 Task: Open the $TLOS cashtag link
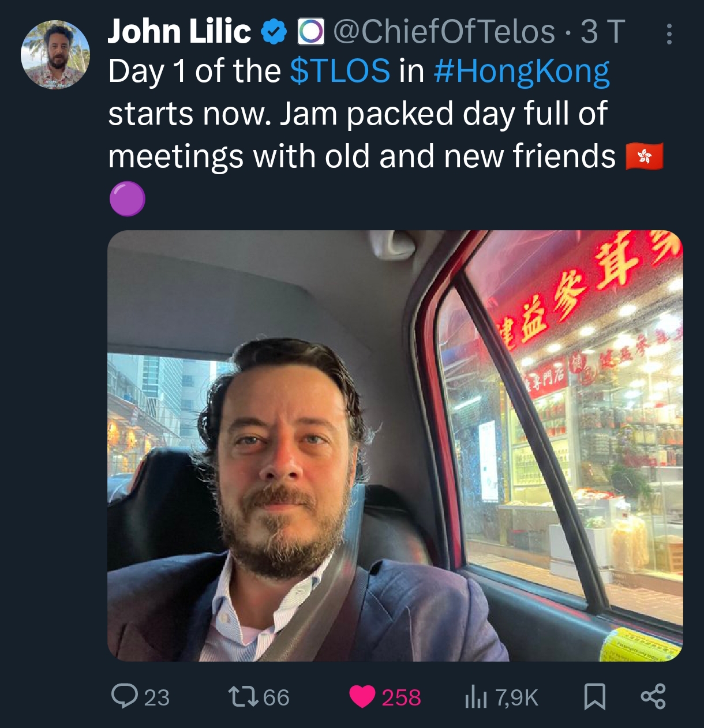coord(340,71)
